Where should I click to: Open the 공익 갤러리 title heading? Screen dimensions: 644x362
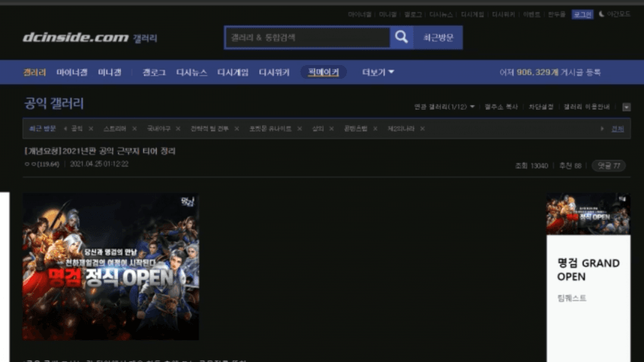54,104
